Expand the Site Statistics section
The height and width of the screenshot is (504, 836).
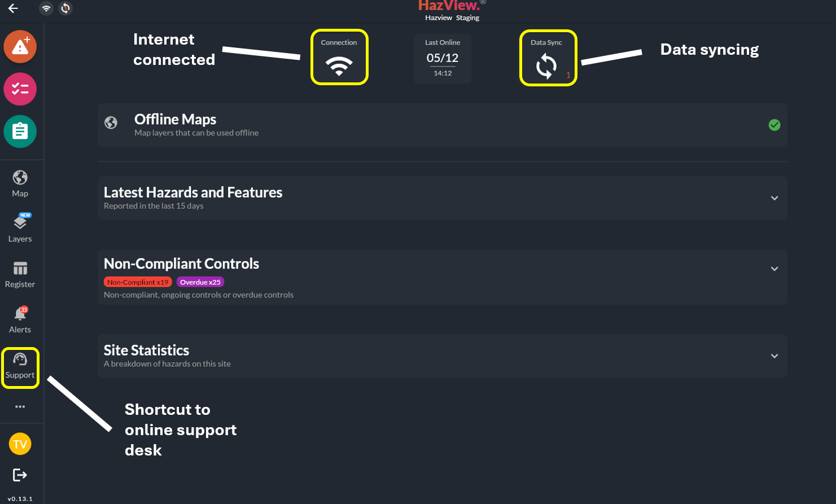coord(774,356)
